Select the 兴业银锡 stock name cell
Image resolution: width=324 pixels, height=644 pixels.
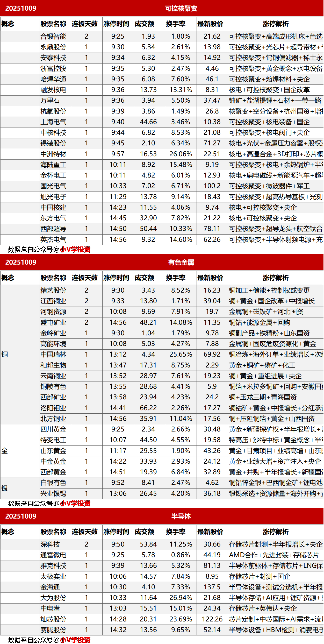[x=54, y=493]
